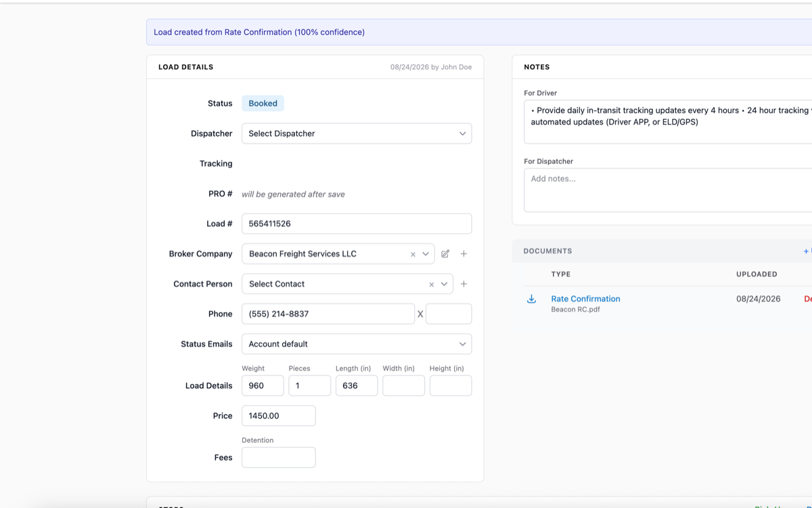
Task: Edit the Length (in) field
Action: click(357, 385)
